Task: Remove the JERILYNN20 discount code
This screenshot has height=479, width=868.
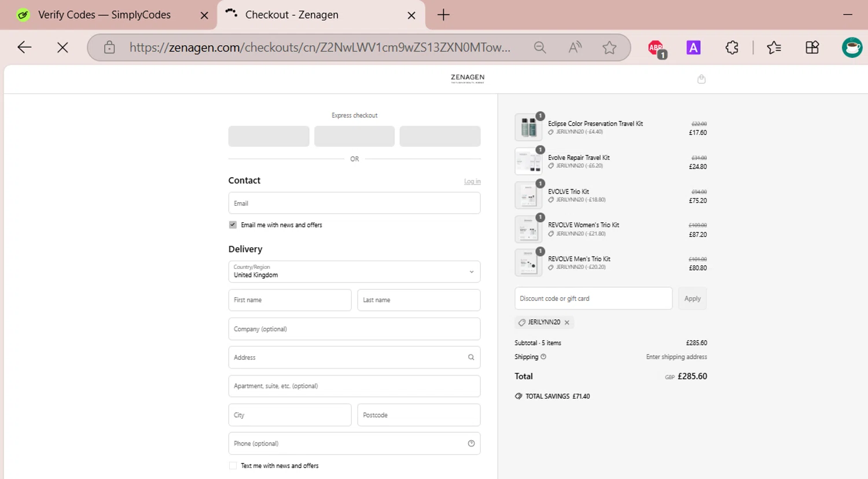Action: pos(567,323)
